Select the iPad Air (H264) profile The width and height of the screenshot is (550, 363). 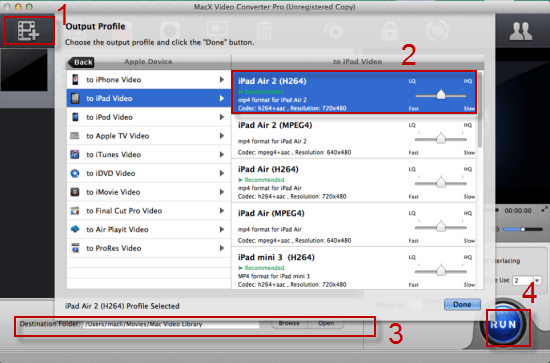click(x=354, y=183)
